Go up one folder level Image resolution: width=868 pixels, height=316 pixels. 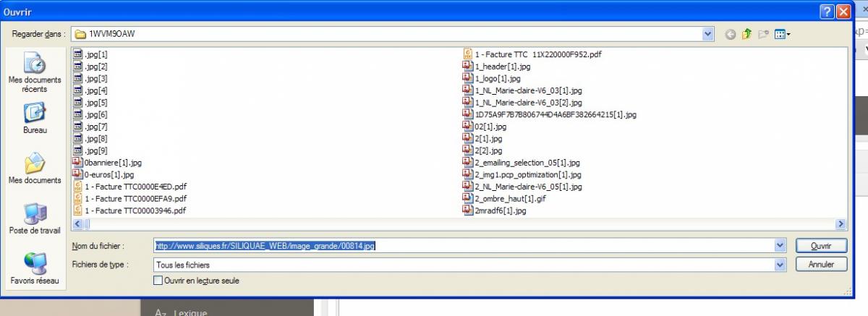746,34
